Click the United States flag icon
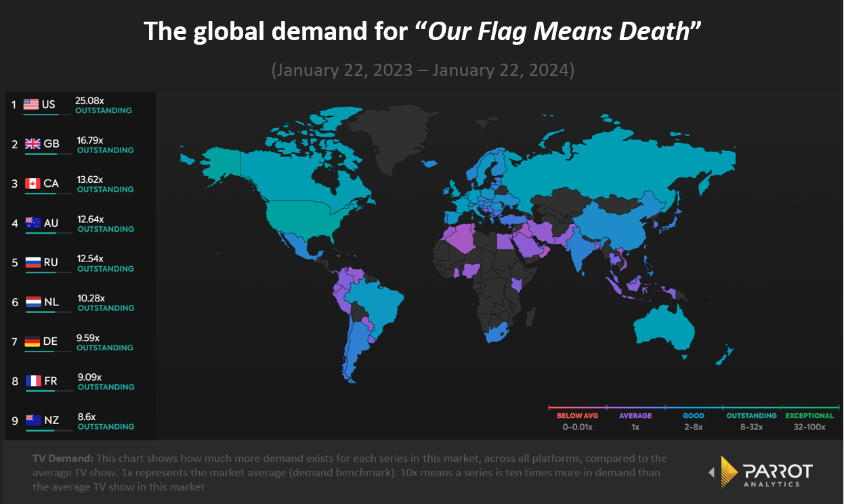Image resolution: width=844 pixels, height=504 pixels. [x=31, y=104]
